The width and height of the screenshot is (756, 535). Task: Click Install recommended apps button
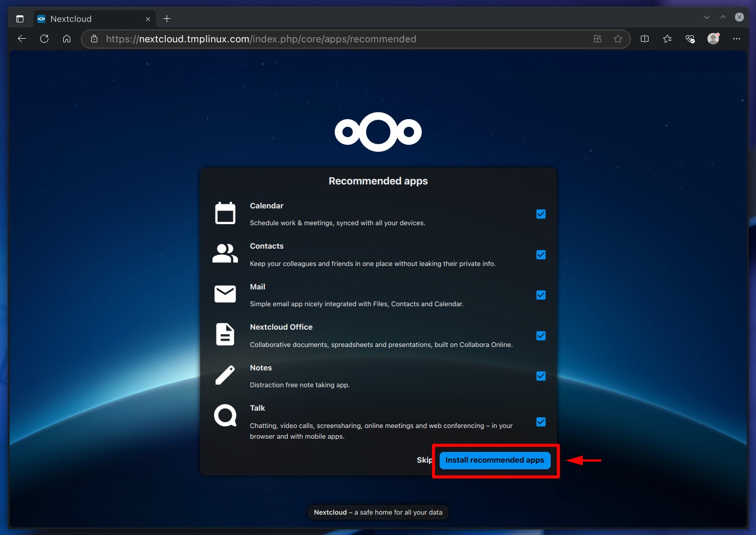point(495,460)
